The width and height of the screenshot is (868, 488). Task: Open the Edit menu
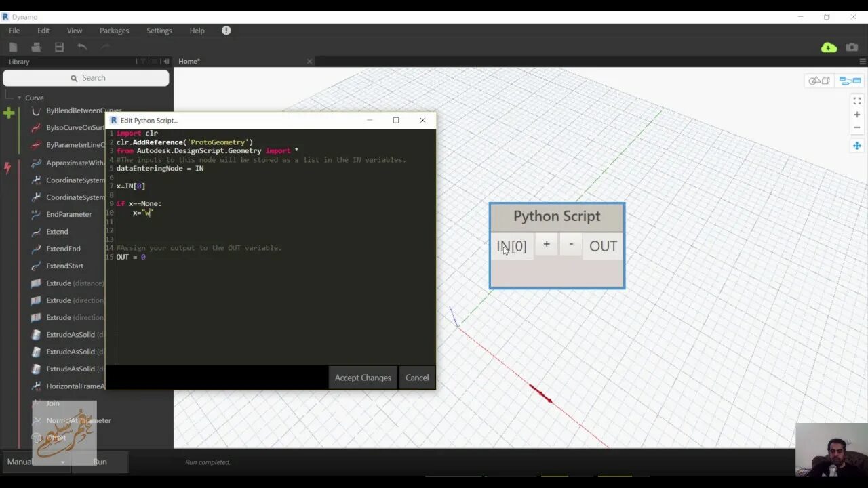43,30
